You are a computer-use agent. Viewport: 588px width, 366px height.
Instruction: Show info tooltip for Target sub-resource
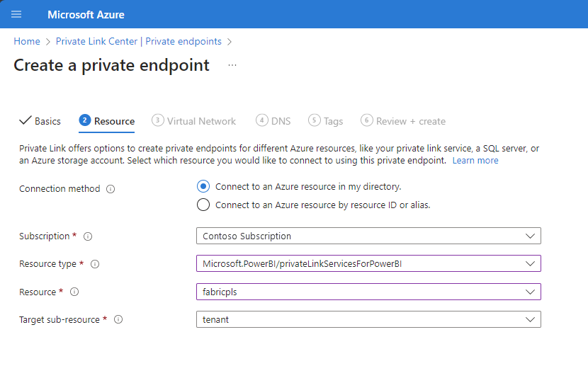(118, 319)
